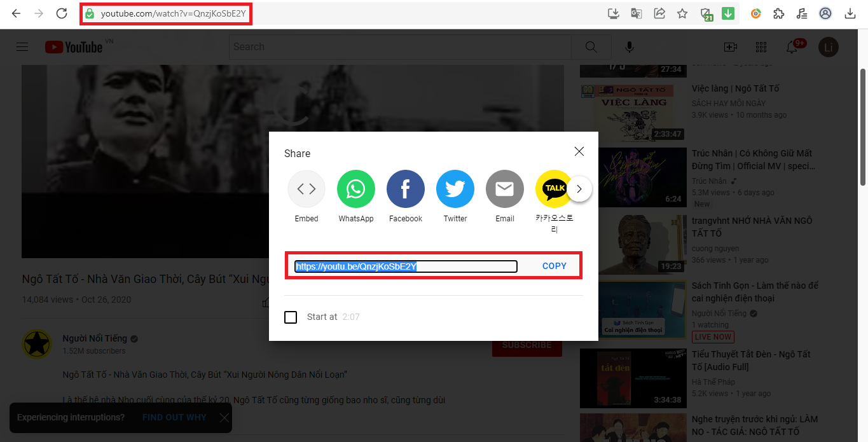Enable the Start at checkbox

tap(291, 317)
